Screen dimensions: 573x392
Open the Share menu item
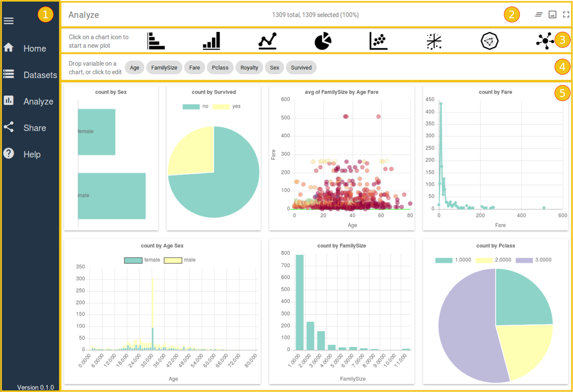(35, 128)
